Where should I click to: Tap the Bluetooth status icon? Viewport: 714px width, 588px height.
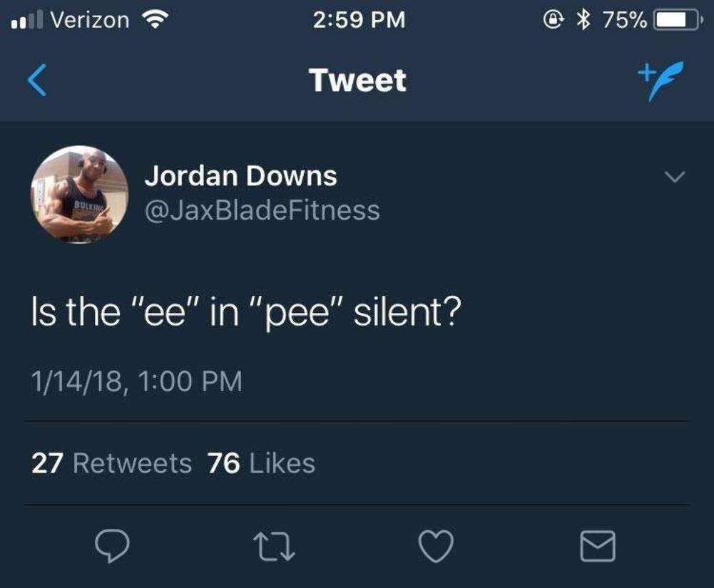coord(586,20)
